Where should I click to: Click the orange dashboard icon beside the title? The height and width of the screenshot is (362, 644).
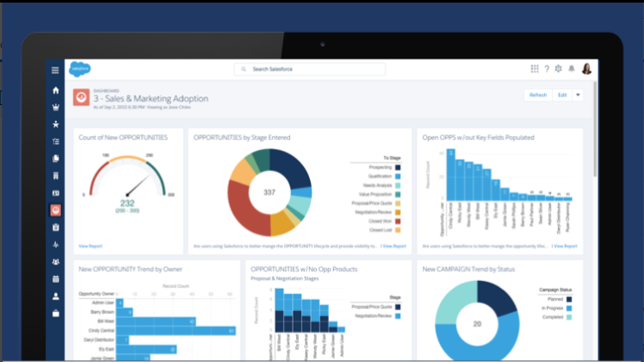pos(81,97)
